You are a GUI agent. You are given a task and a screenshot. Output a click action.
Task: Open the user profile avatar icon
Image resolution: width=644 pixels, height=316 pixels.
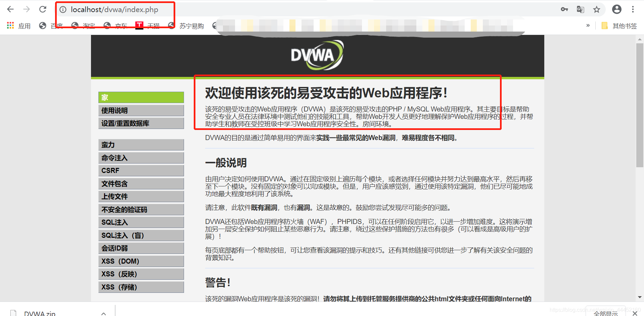point(617,9)
